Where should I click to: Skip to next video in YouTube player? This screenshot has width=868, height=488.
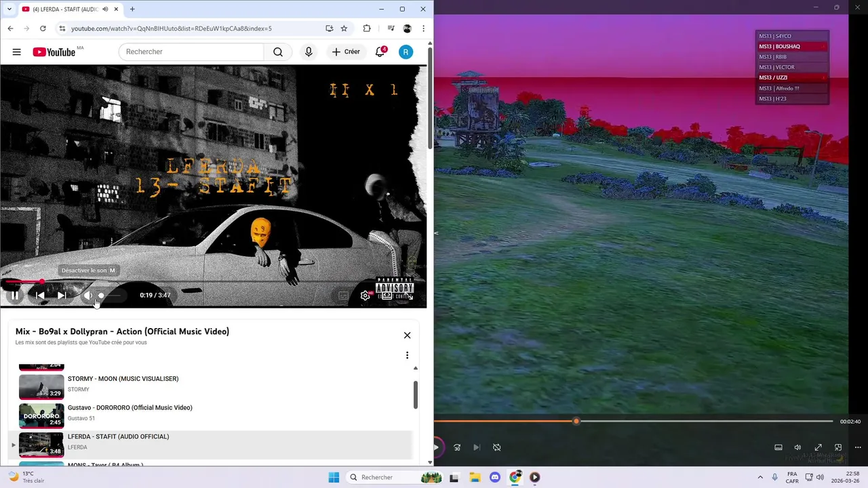coord(62,296)
